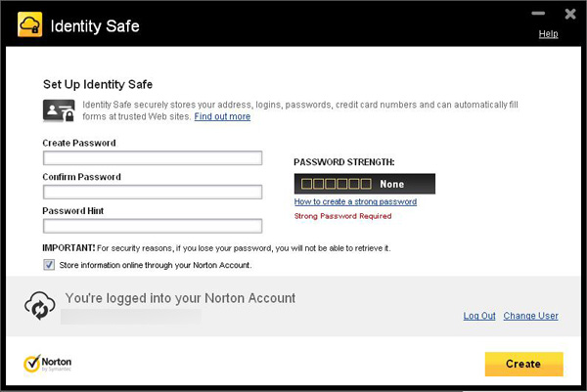The image size is (587, 392).
Task: Minimize the Identity Safe window
Action: pyautogui.click(x=535, y=15)
